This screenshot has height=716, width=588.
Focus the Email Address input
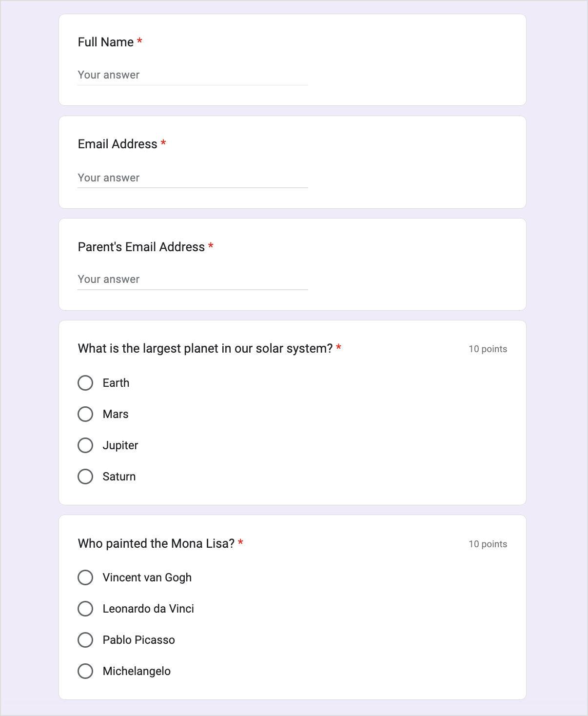click(x=193, y=178)
